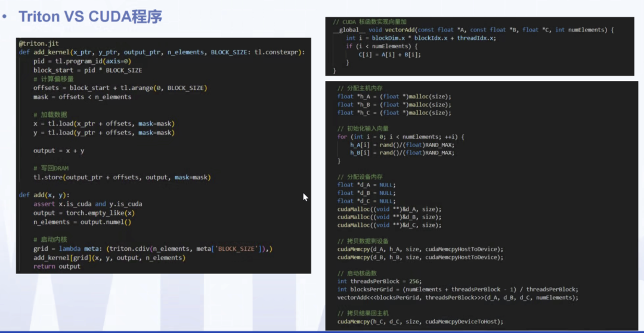Select the output = x + y line
644x333 pixels.
click(x=58, y=151)
